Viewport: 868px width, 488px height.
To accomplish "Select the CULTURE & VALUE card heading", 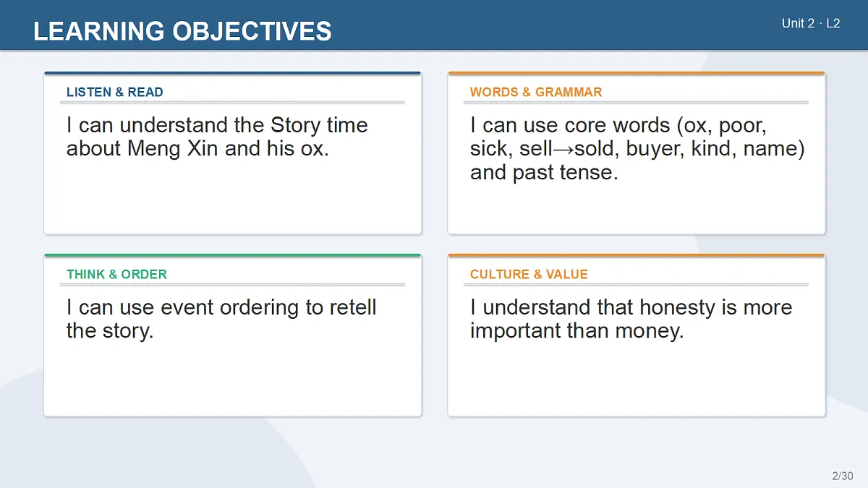I will (529, 274).
